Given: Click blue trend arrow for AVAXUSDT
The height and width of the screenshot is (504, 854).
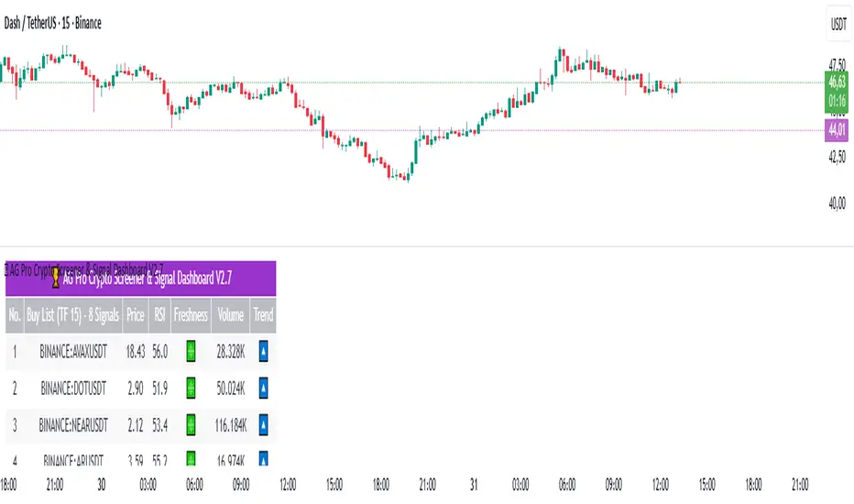Looking at the screenshot, I should pyautogui.click(x=263, y=350).
